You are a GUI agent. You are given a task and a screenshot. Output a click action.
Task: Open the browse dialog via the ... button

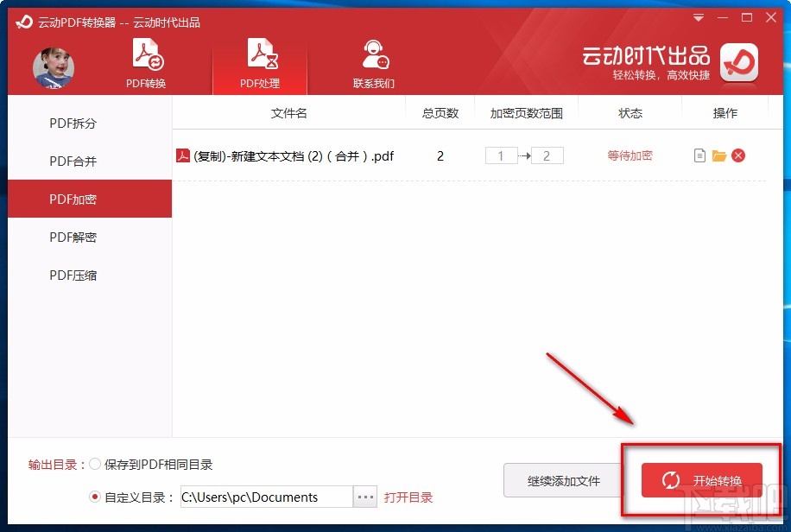364,497
